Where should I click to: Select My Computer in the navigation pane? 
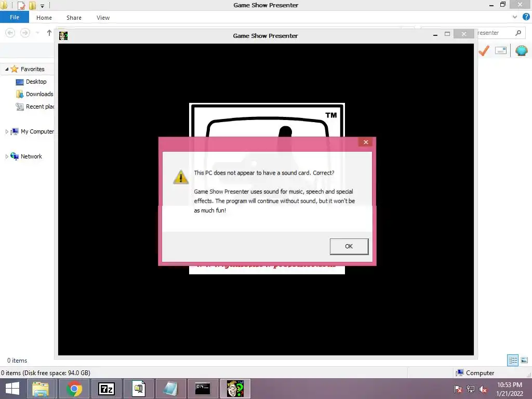tap(37, 131)
